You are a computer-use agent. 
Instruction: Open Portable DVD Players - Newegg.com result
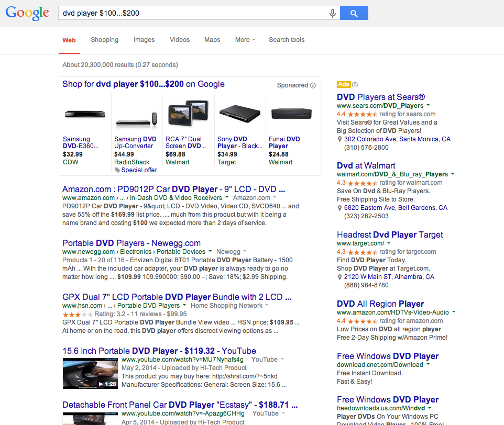click(132, 243)
